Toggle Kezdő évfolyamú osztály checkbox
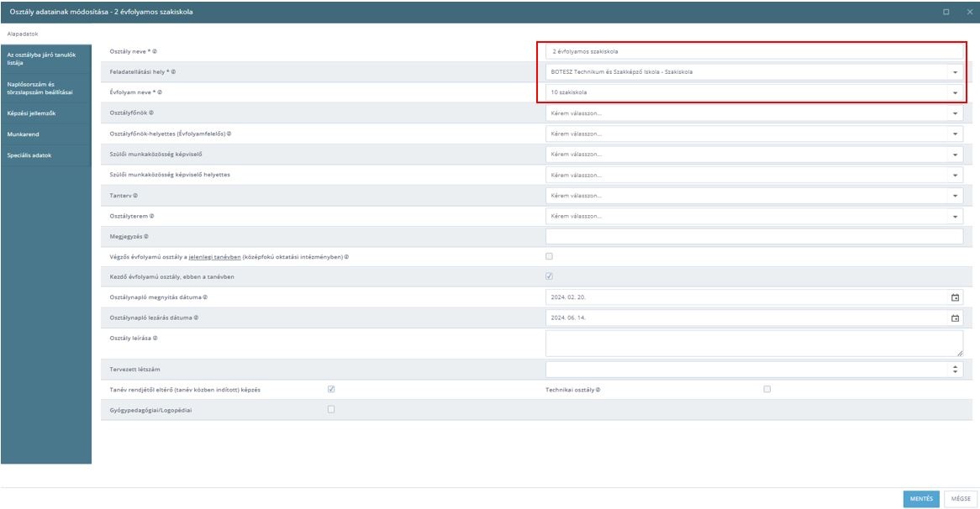980x509 pixels. tap(549, 276)
